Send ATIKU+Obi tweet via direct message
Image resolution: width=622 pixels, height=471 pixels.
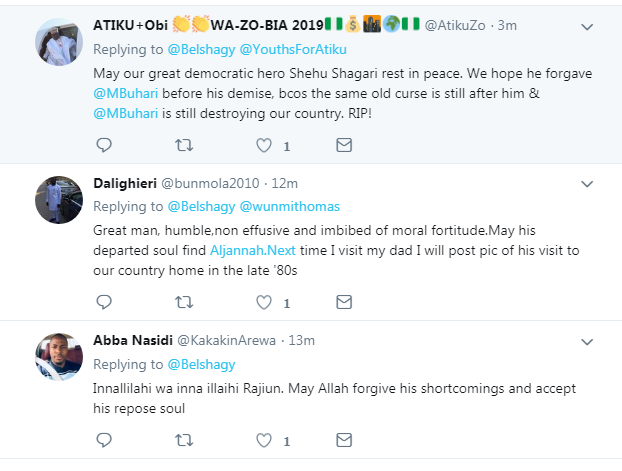343,145
